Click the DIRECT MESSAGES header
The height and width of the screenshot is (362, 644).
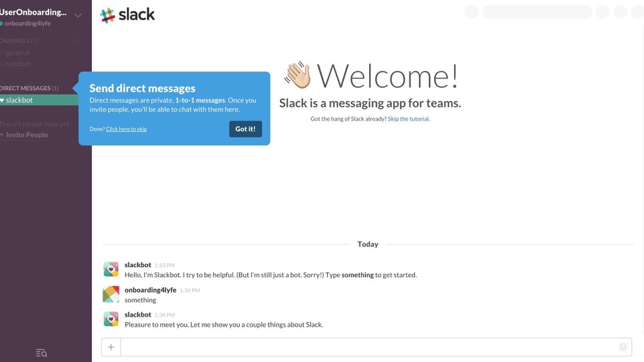point(29,88)
